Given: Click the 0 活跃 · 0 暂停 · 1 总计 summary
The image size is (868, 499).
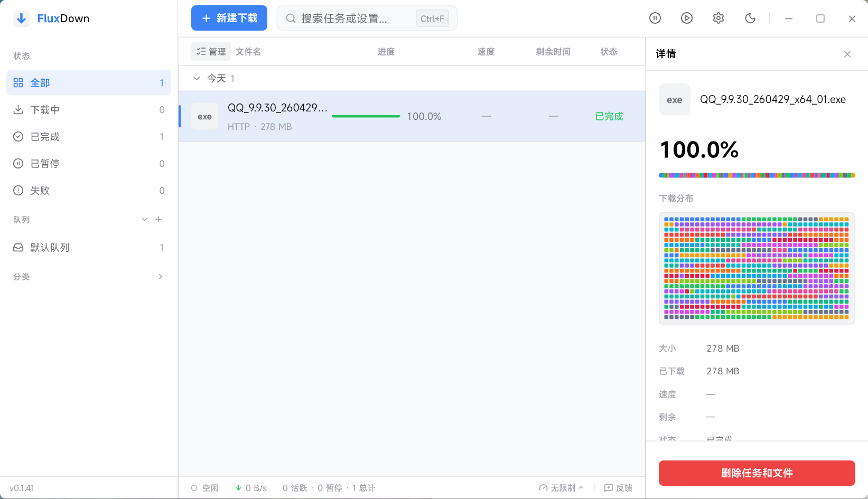Looking at the screenshot, I should click(x=329, y=488).
